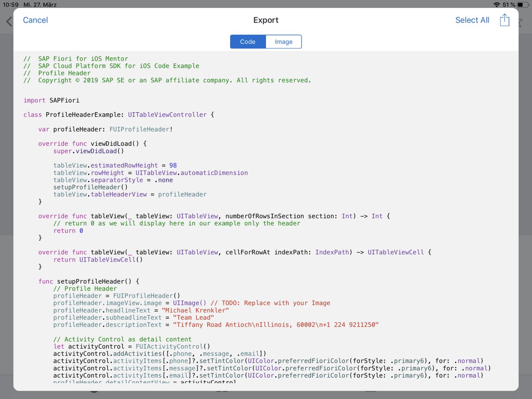Screen dimensions: 532x399
Task: Tap the share icon in Export header
Action: tap(505, 20)
